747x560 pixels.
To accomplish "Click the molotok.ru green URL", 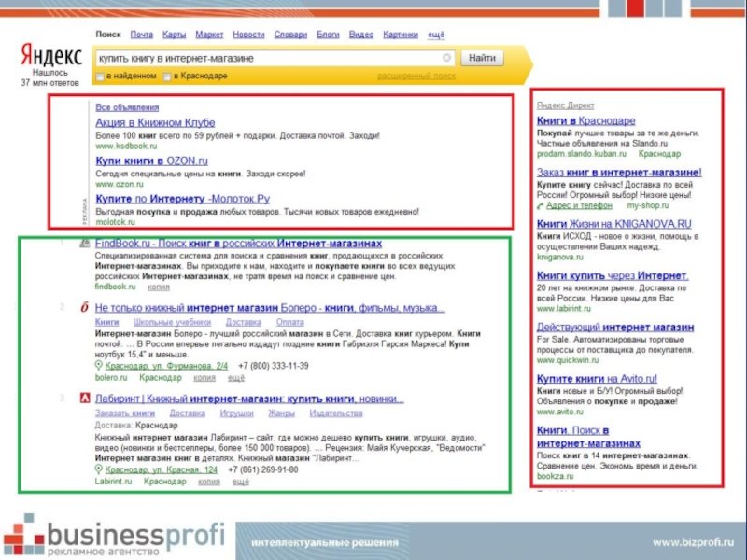I will tap(115, 222).
